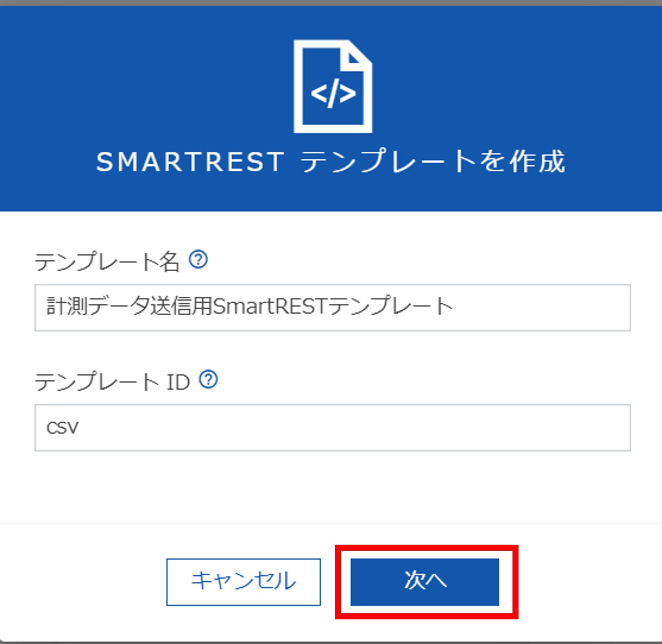
Task: Click the テンプレート名 label text
Action: pos(107,261)
